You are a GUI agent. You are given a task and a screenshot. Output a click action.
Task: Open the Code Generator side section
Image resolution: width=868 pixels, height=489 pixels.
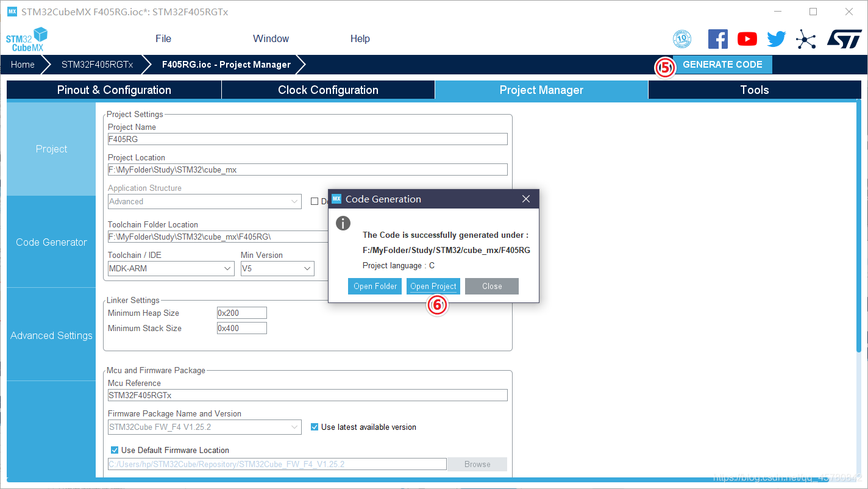pyautogui.click(x=51, y=242)
